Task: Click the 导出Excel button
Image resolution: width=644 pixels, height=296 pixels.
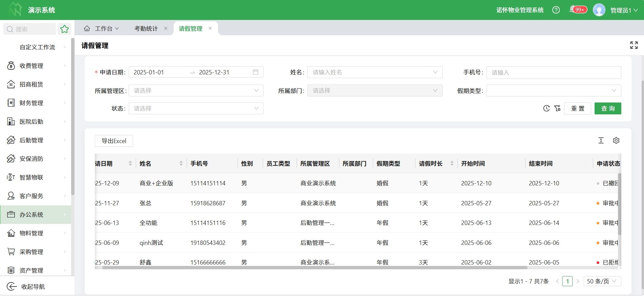Action: coord(114,141)
